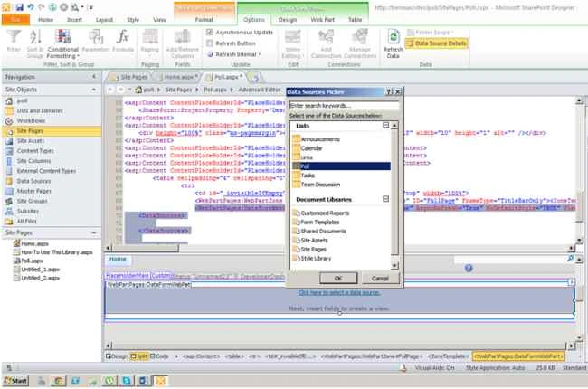Open Windows Start menu
588x389 pixels.
coord(15,381)
